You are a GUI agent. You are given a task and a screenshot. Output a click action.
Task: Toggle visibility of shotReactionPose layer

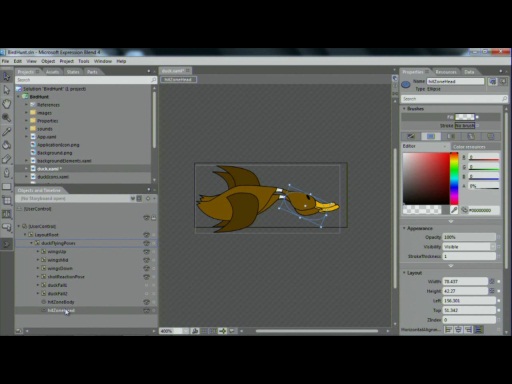tap(146, 277)
